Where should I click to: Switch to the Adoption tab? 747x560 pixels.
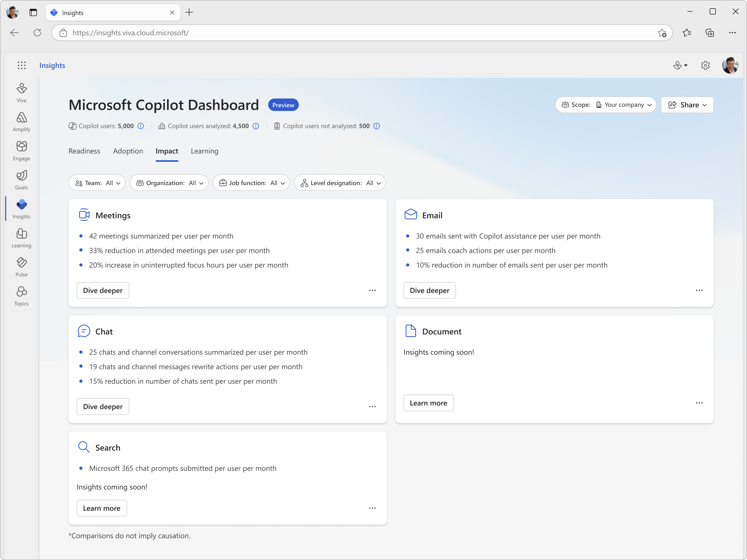point(128,151)
